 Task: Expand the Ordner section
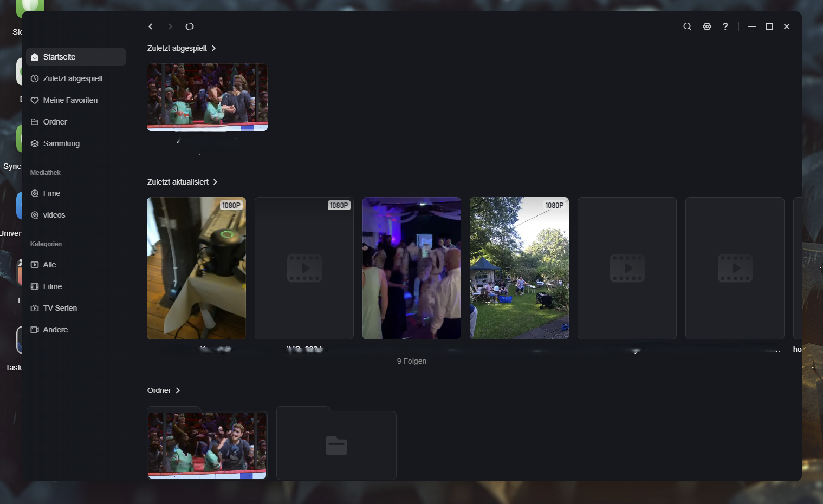pyautogui.click(x=164, y=390)
